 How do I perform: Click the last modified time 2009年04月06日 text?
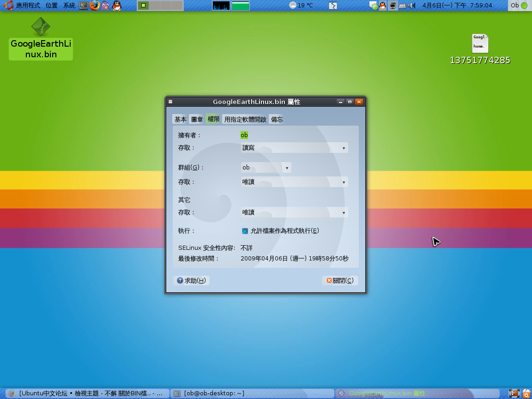click(x=295, y=259)
